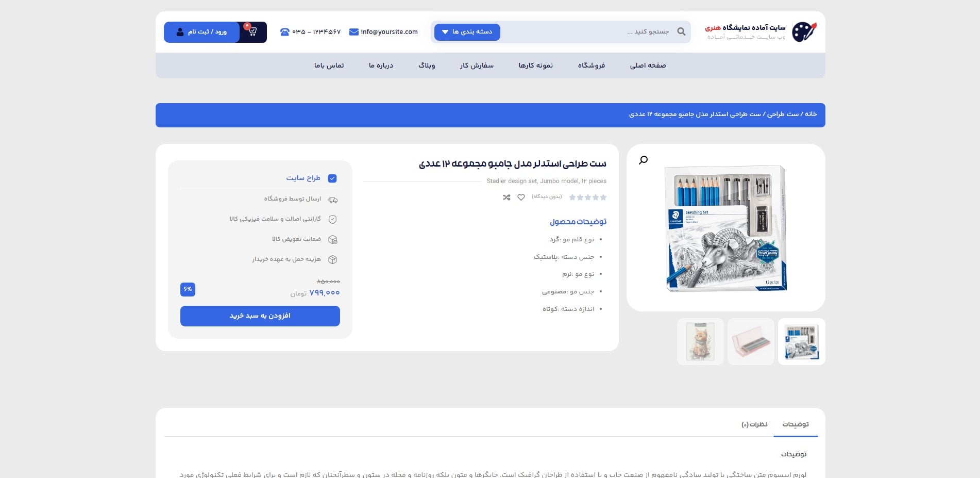Open تماس باما menu item

329,65
